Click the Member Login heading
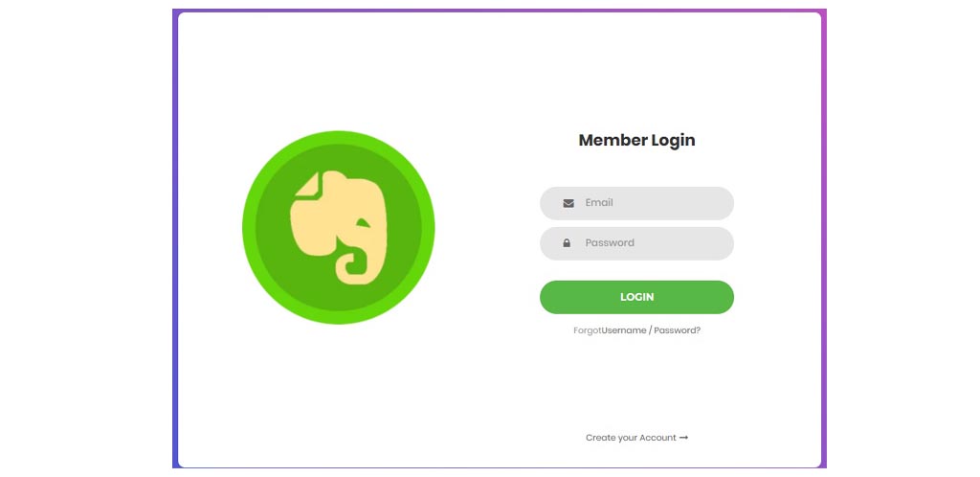This screenshot has height=477, width=980. pyautogui.click(x=636, y=140)
